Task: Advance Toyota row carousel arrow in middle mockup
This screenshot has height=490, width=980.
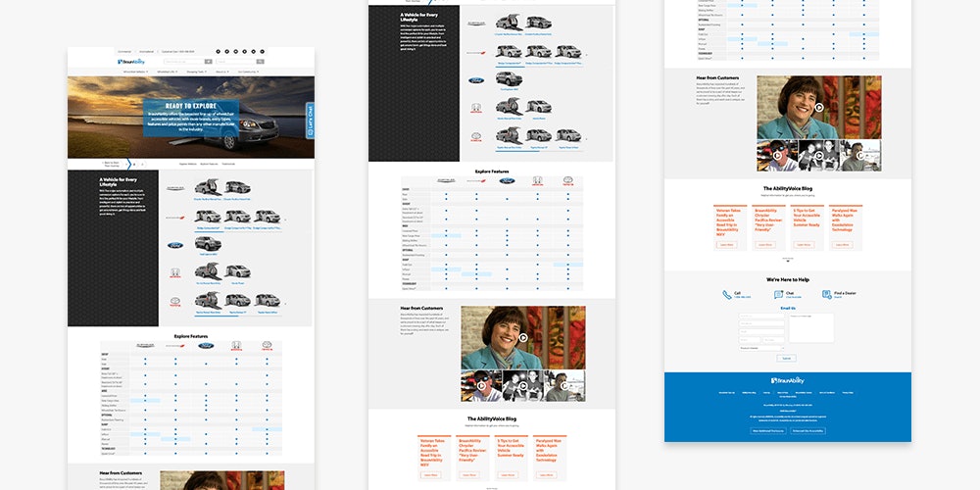Action: pyautogui.click(x=586, y=139)
